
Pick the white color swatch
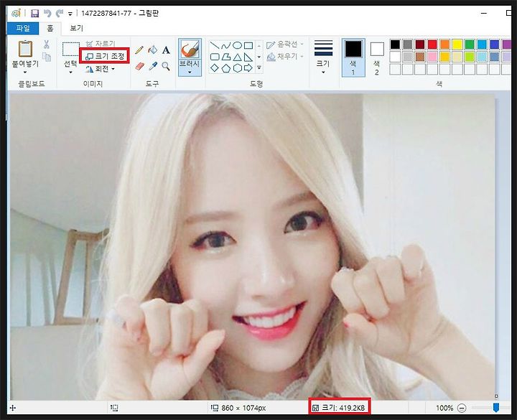(395, 57)
